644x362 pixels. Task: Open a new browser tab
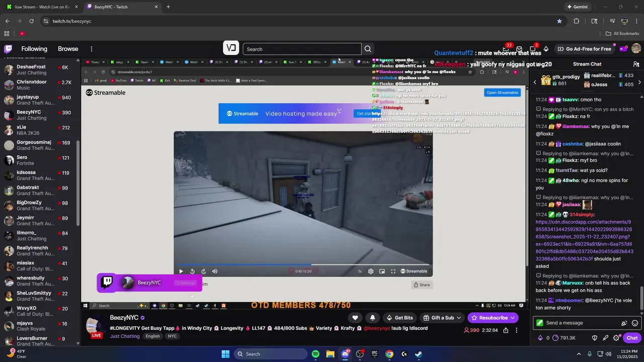pos(168,7)
